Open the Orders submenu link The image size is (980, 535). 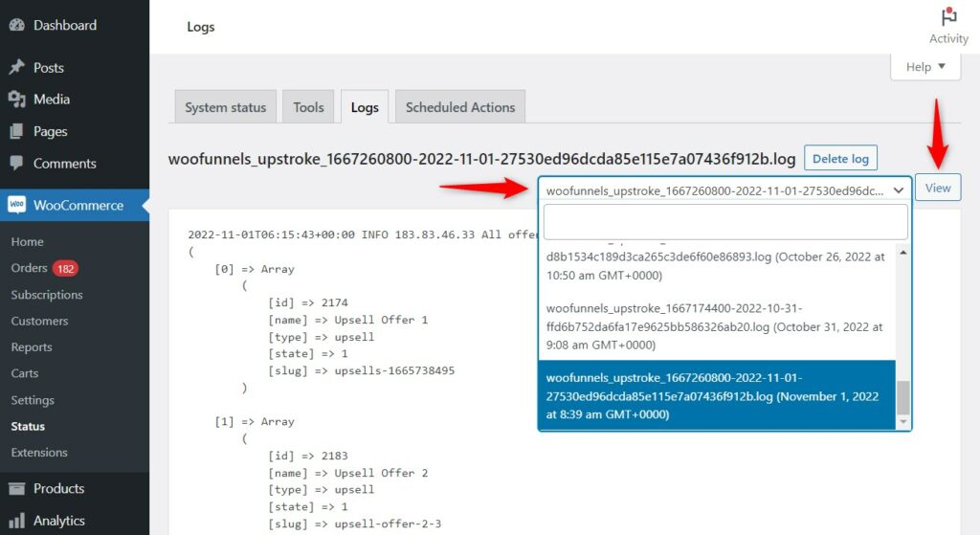click(29, 268)
